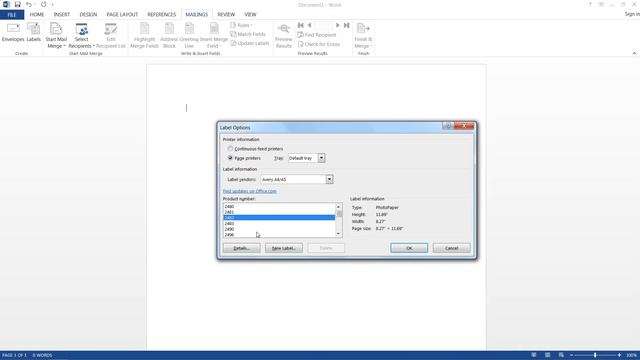Image resolution: width=640 pixels, height=360 pixels.
Task: Click the zoom percentage in the status bar
Action: 631,356
